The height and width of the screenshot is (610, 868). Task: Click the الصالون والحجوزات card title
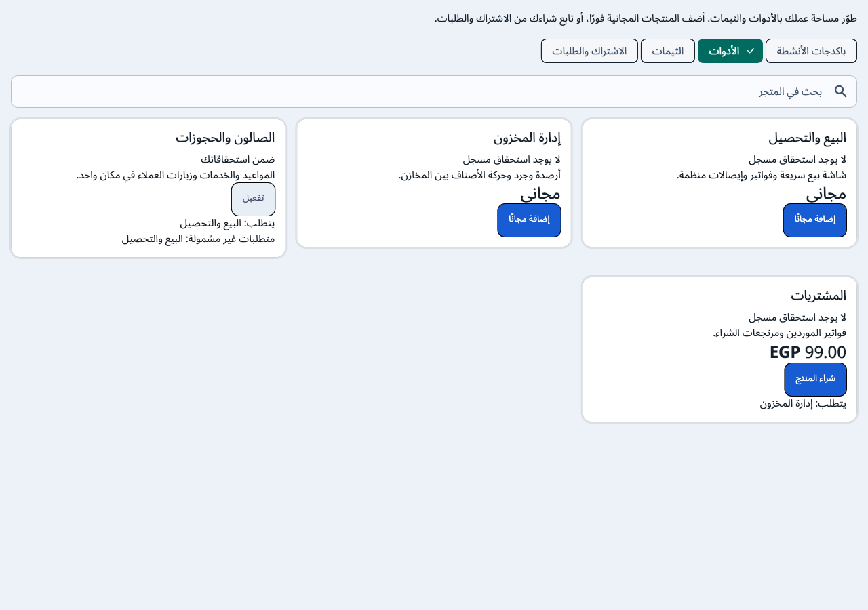225,138
